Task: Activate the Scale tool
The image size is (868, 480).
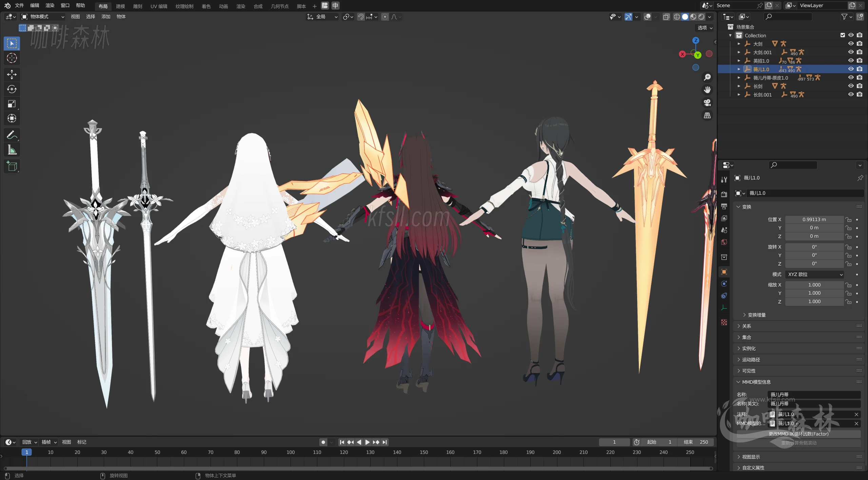Action: 12,104
